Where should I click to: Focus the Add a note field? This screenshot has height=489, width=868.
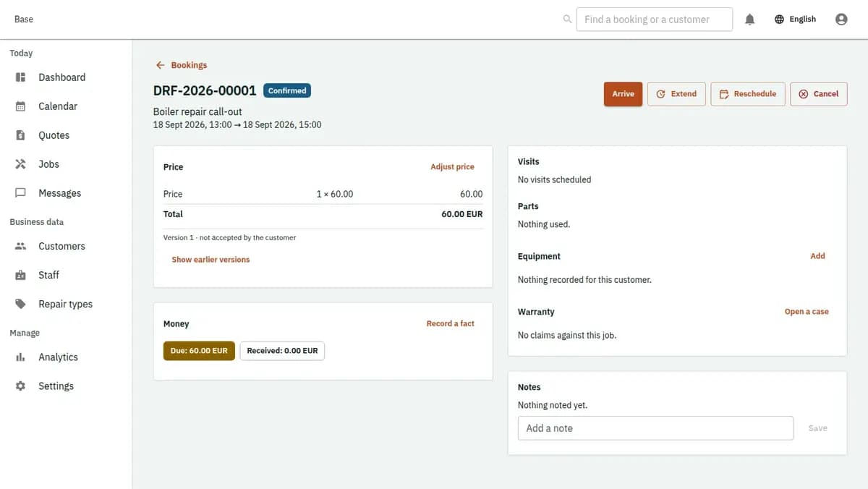655,428
